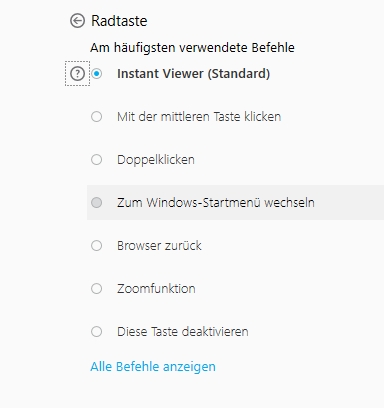
Task: Open the Alle Befehle anzeigen link
Action: [153, 367]
